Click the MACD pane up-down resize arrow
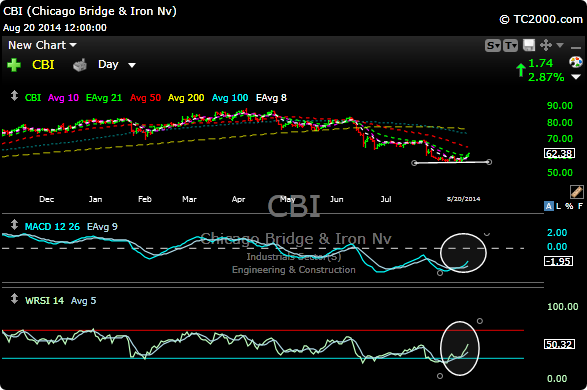Viewport: 587px width, 390px height. 14,225
